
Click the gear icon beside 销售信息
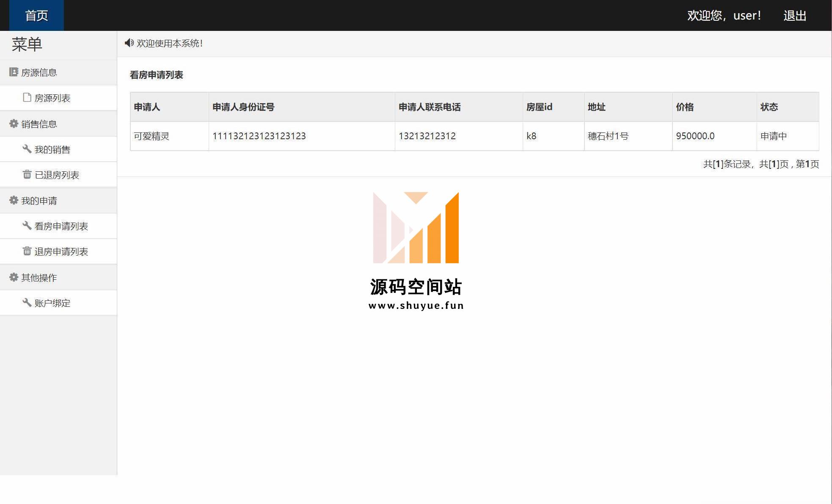tap(14, 124)
